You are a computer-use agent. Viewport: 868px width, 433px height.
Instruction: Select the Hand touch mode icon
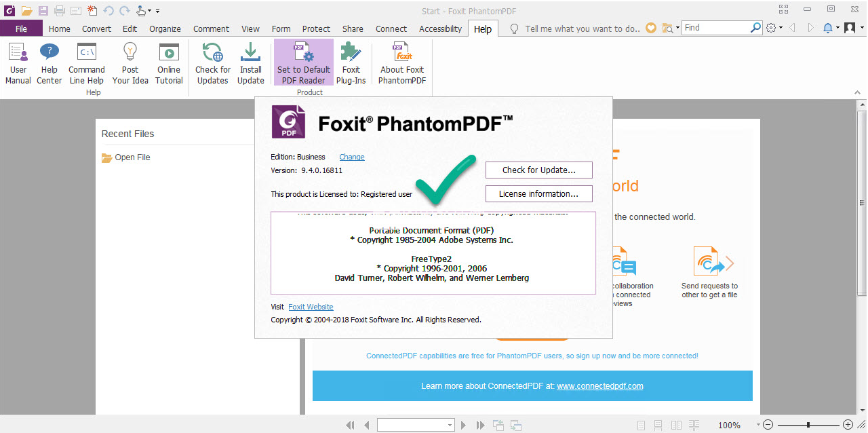point(141,10)
